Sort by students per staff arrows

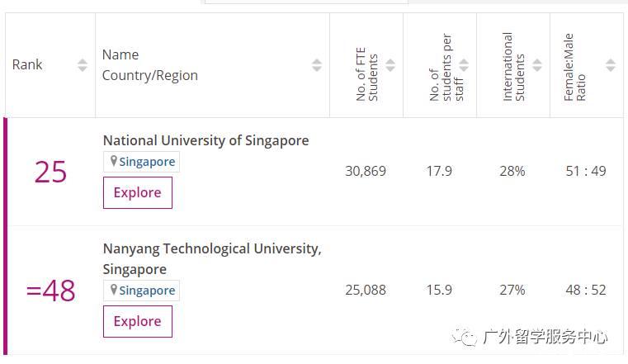(x=464, y=65)
